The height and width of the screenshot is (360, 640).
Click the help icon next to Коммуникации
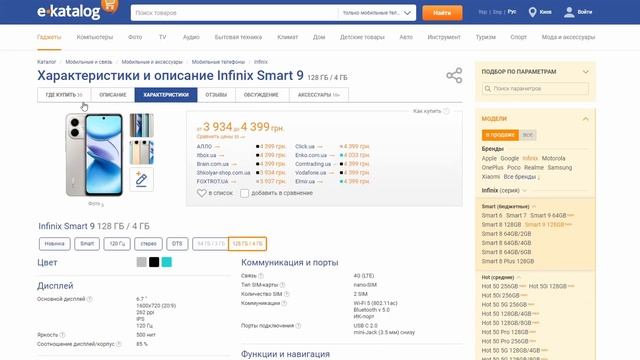click(284, 303)
